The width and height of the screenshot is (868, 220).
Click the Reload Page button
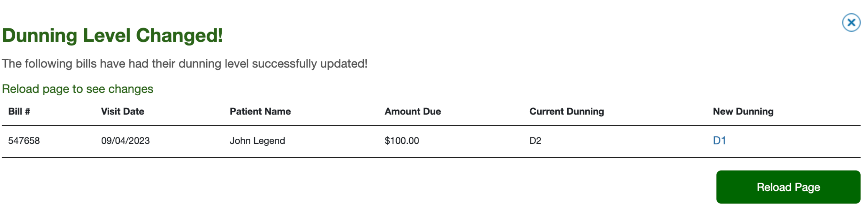coord(788,187)
